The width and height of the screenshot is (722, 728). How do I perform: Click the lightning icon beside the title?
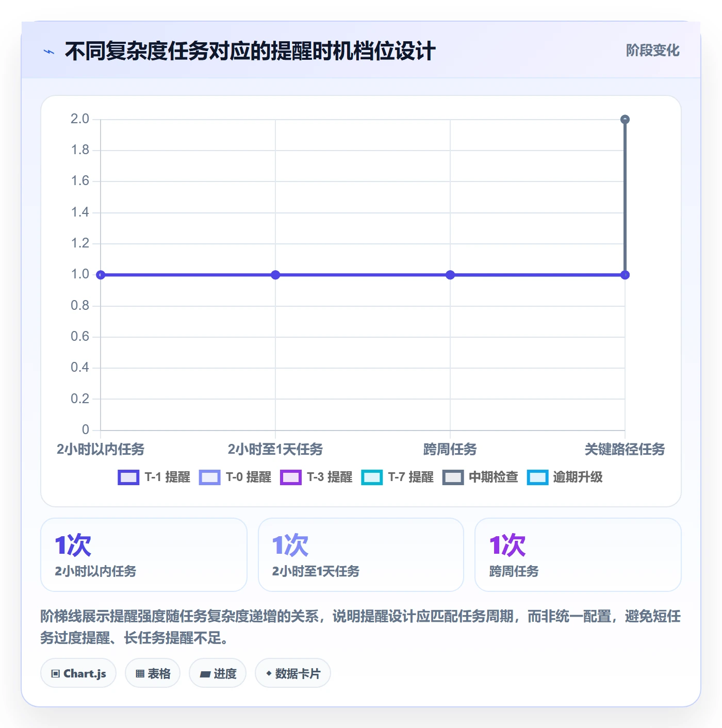pos(49,52)
